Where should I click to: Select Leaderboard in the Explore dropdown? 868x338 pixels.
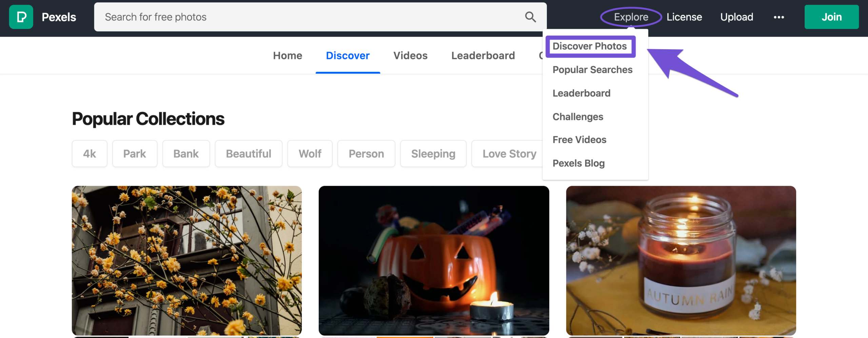click(x=581, y=93)
